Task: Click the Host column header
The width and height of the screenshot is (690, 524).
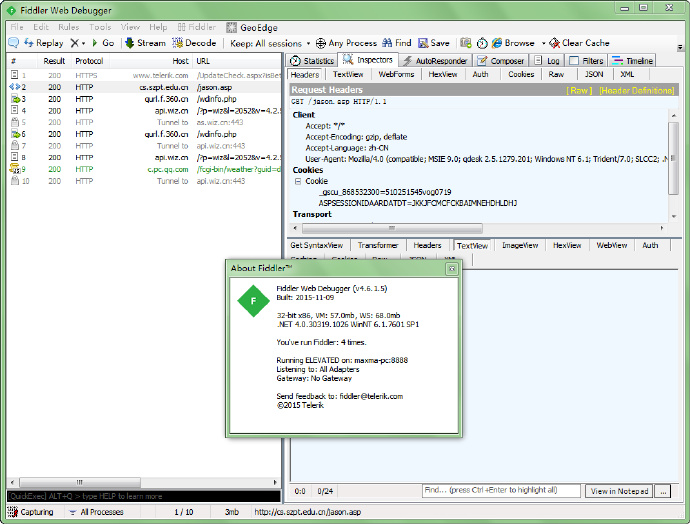Action: [x=180, y=61]
